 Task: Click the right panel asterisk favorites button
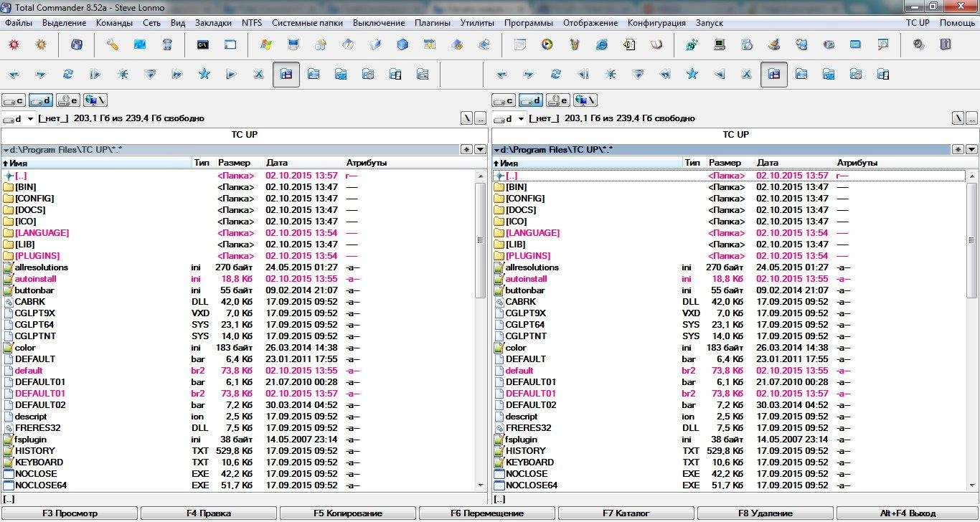(958, 149)
